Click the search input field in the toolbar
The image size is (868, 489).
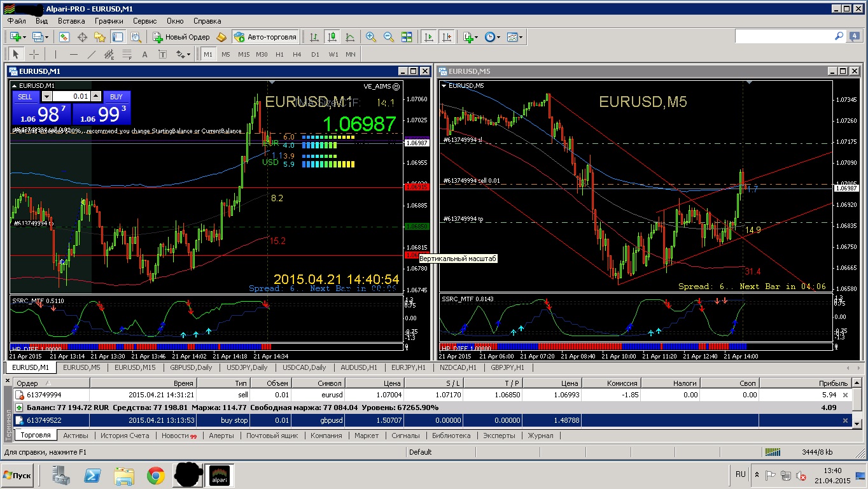pyautogui.click(x=785, y=37)
